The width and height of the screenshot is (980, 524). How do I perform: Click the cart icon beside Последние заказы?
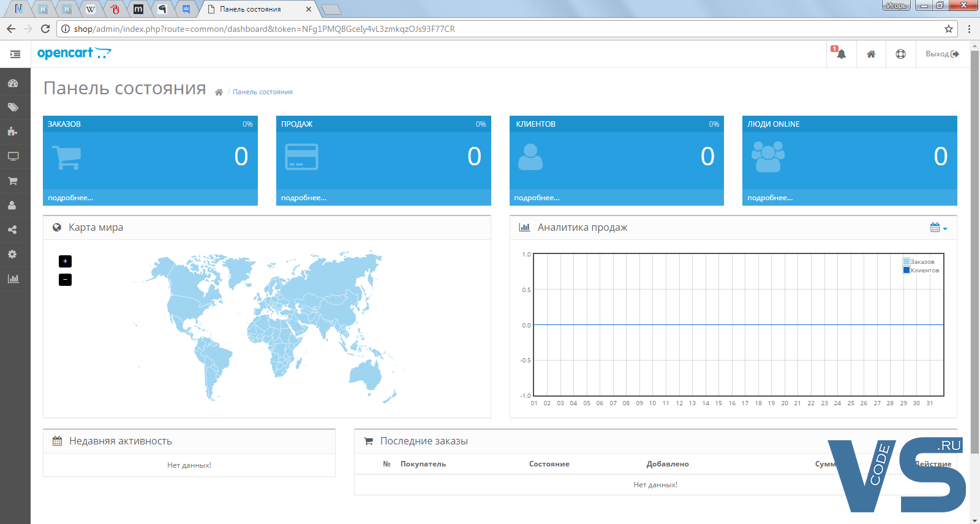(x=369, y=441)
